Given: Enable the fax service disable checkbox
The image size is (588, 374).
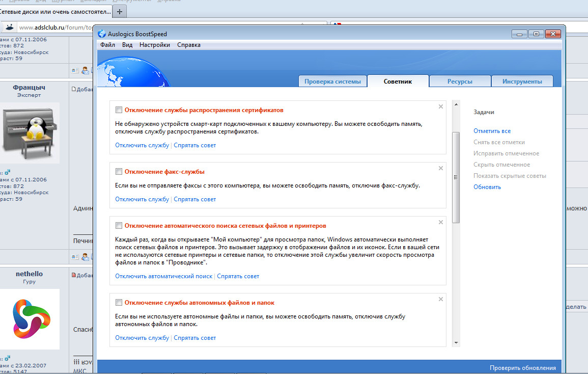Looking at the screenshot, I should pyautogui.click(x=119, y=172).
